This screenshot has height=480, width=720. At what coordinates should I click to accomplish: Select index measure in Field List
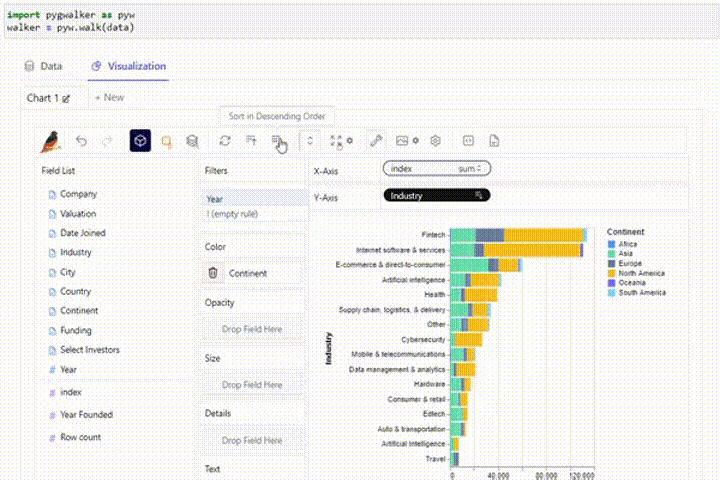click(x=70, y=392)
